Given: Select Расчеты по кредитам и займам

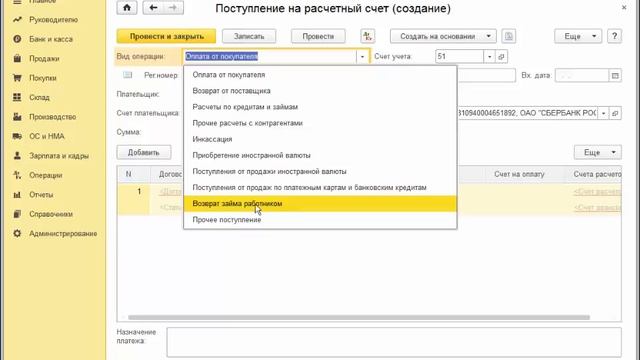Looking at the screenshot, I should (320, 107).
